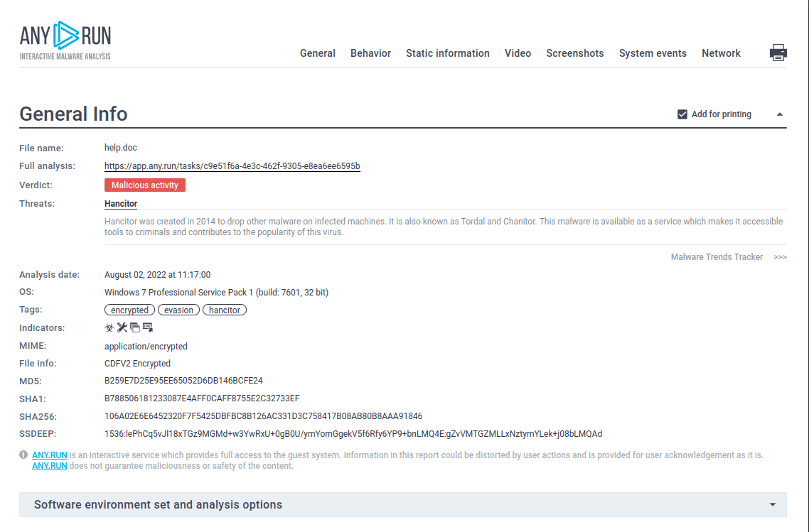The image size is (809, 532).
Task: Click the EXE download indicator icon
Action: 148,327
